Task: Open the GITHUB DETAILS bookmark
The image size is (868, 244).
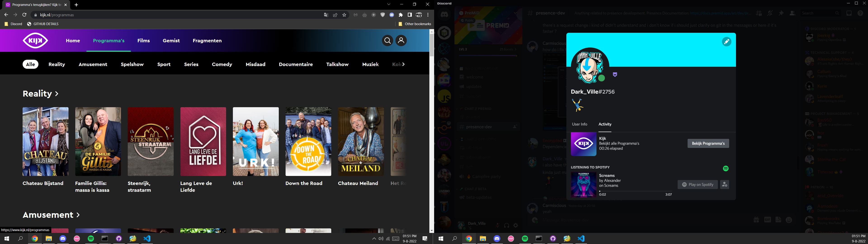Action: (43, 24)
